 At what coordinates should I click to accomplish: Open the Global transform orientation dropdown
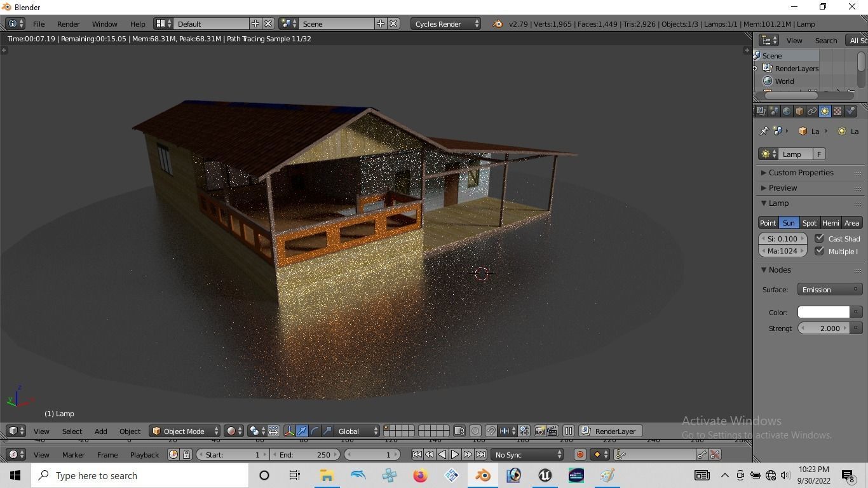click(x=357, y=431)
